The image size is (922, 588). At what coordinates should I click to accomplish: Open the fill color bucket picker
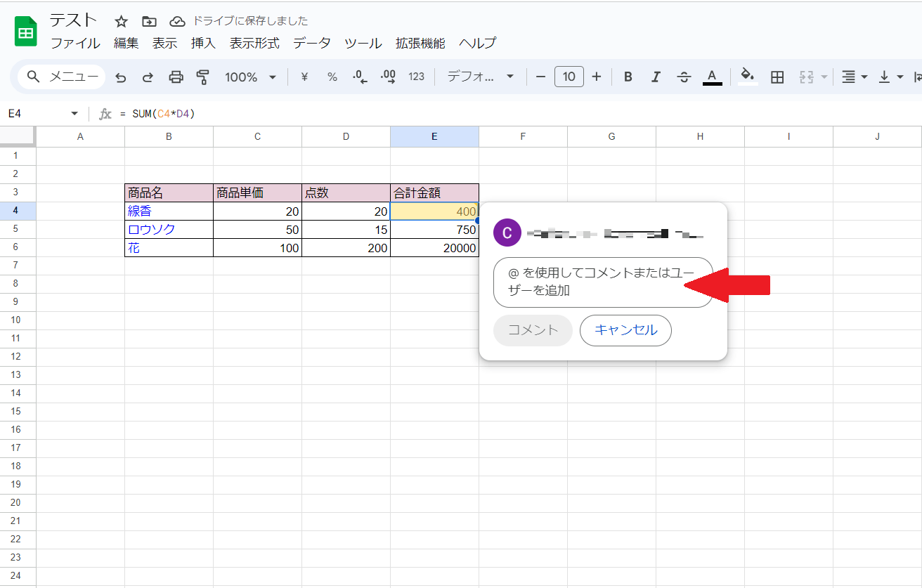click(x=748, y=77)
